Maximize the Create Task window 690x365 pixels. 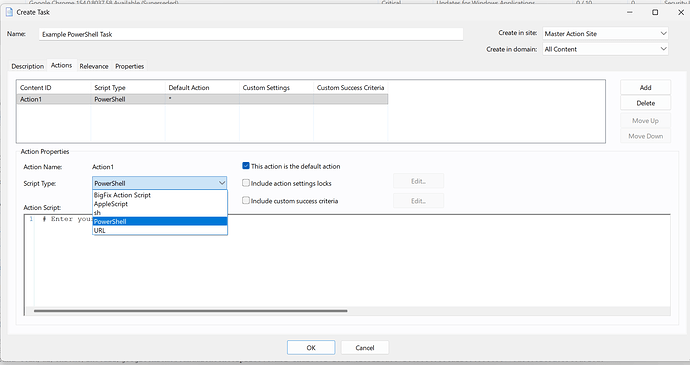pyautogui.click(x=655, y=12)
